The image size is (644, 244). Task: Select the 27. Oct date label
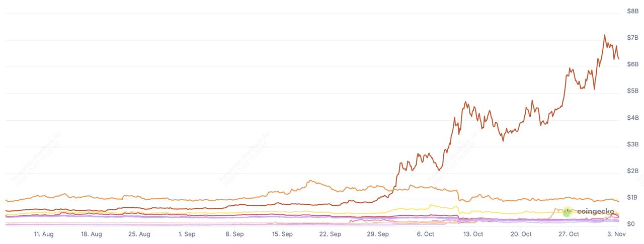(x=569, y=234)
